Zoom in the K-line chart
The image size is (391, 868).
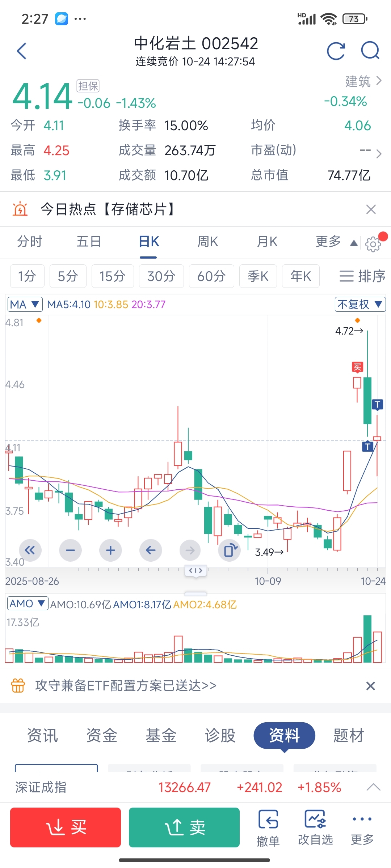tap(110, 550)
